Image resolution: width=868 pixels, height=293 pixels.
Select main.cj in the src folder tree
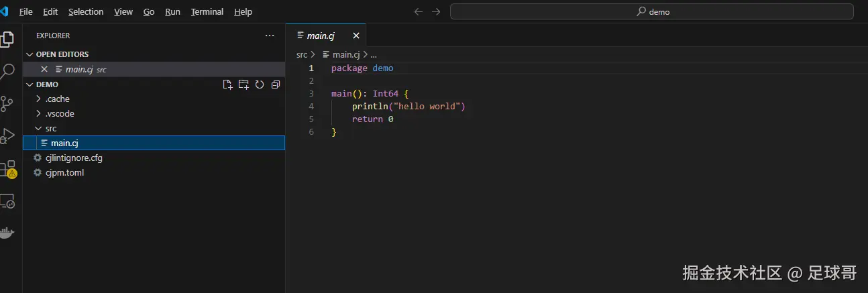pos(154,143)
